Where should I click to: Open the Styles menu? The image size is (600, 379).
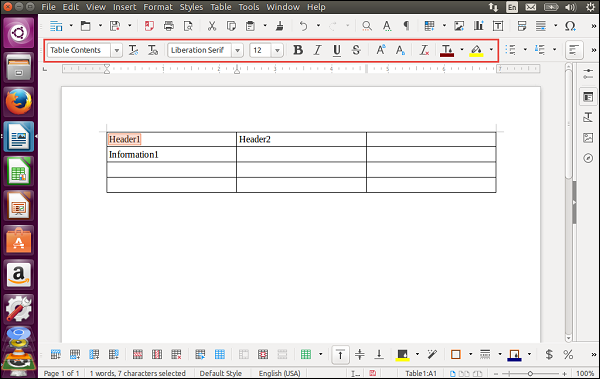pyautogui.click(x=191, y=7)
